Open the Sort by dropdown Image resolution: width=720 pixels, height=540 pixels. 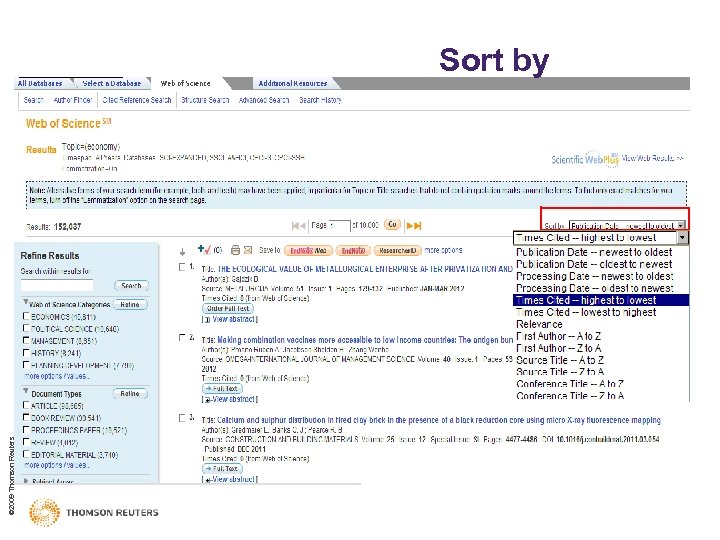(628, 225)
